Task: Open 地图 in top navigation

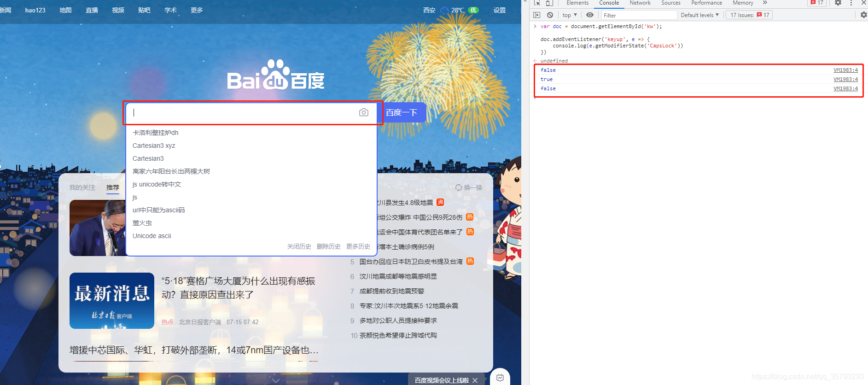Action: tap(65, 10)
